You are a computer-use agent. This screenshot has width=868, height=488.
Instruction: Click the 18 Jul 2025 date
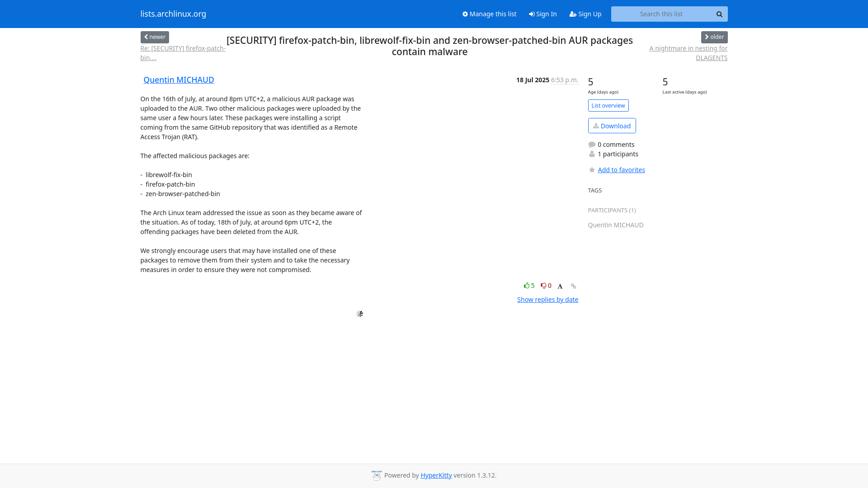click(533, 80)
